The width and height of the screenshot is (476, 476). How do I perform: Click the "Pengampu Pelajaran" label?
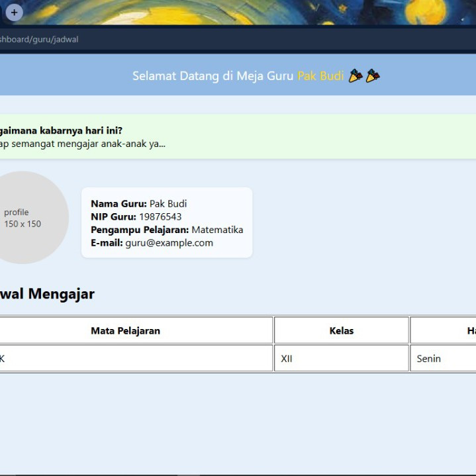(x=140, y=230)
